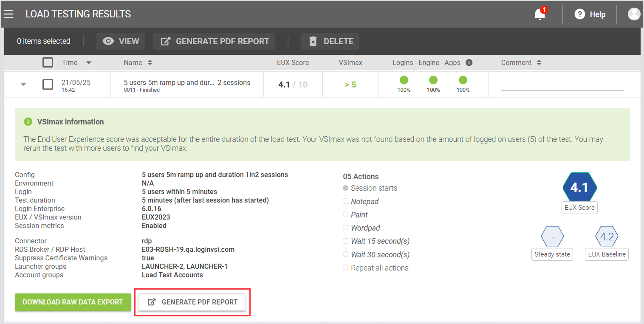The image size is (644, 324).
Task: Click Download Raw Data Export button
Action: tap(73, 302)
